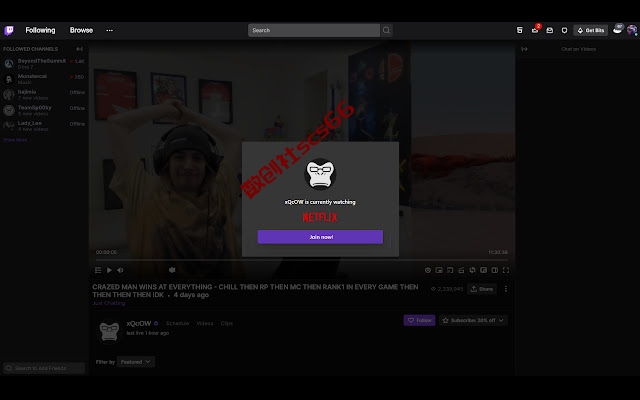Screen dimensions: 640x400
Task: Click the Show More link in sidebar
Action: [15, 140]
